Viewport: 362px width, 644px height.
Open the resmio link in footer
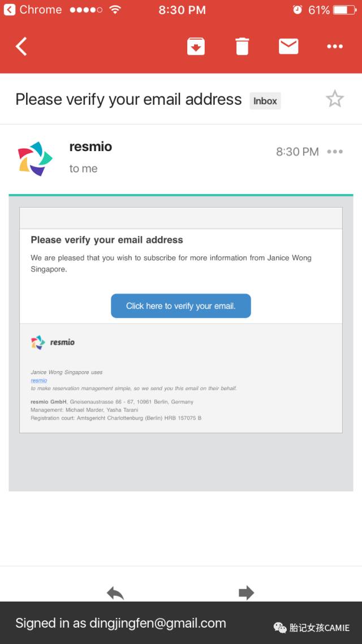coord(39,380)
